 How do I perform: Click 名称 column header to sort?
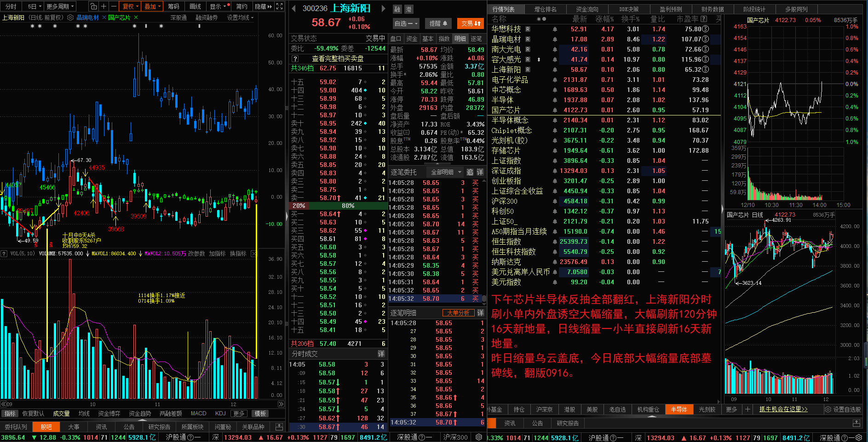point(499,19)
